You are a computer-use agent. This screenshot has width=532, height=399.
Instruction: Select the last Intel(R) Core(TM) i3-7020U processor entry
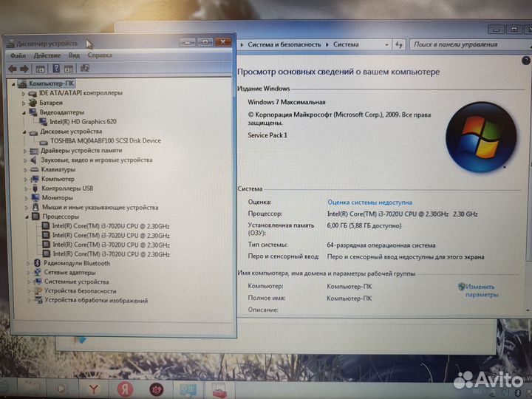point(112,253)
